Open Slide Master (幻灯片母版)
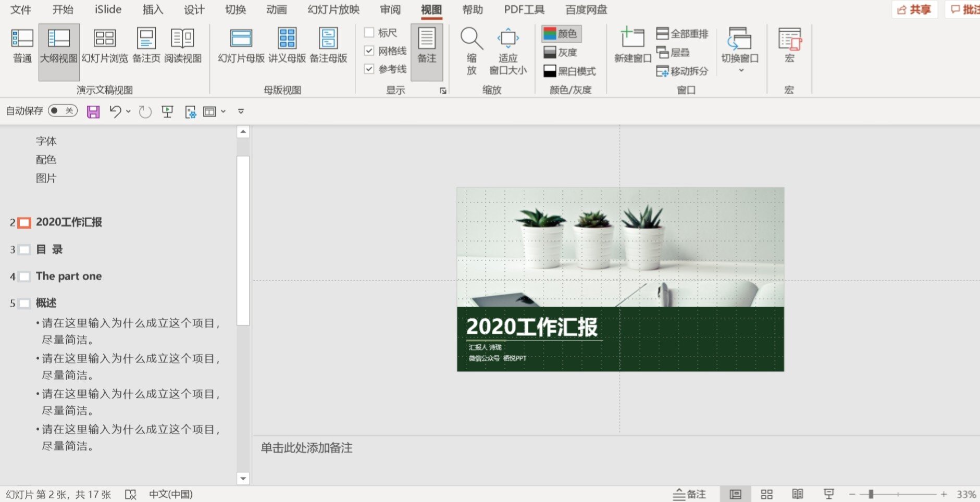980x502 pixels. pyautogui.click(x=241, y=46)
